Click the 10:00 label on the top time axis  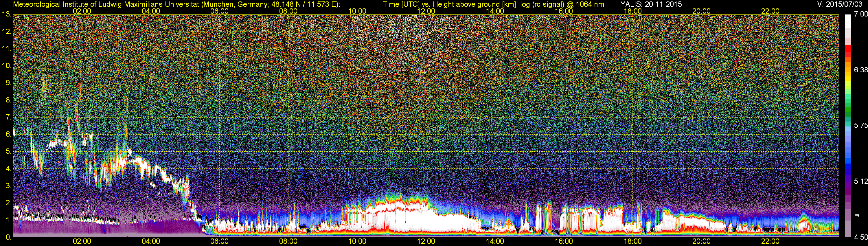point(357,11)
